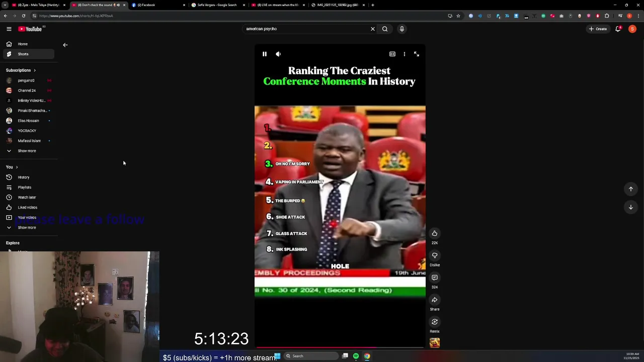This screenshot has width=644, height=362.
Task: Open the browser Extensions puzzle icon
Action: pyautogui.click(x=607, y=16)
